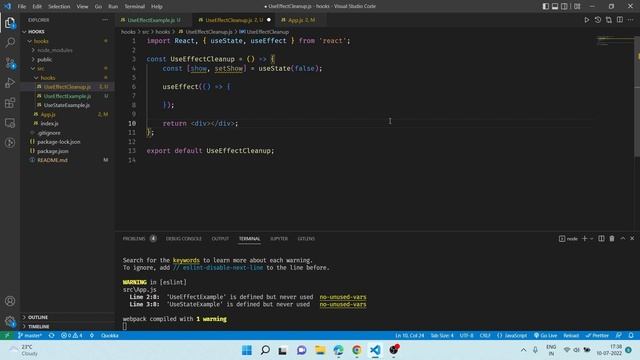Kill terminal with trash icon

pos(612,238)
